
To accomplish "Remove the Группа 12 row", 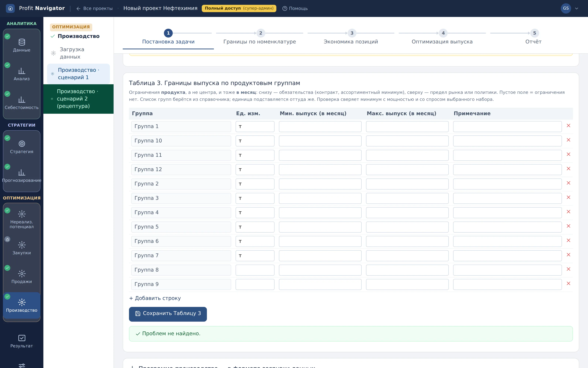I will pyautogui.click(x=568, y=169).
